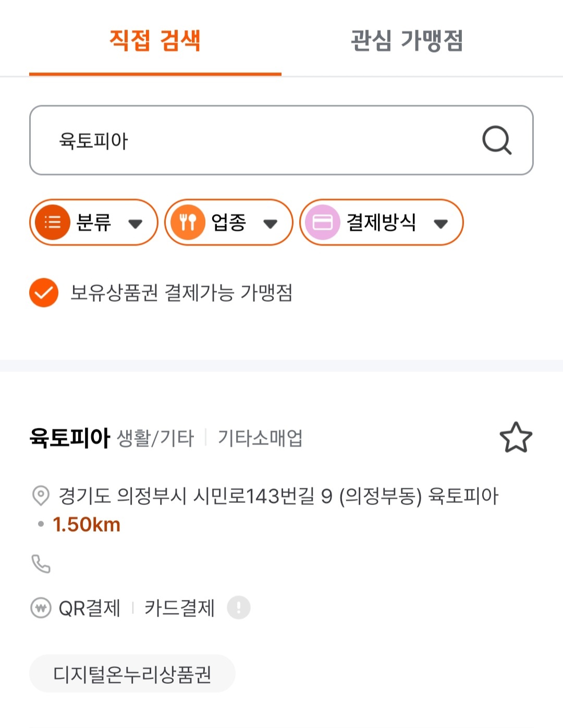Click the orange list icon in 분류 filter
The height and width of the screenshot is (728, 563).
pos(52,223)
